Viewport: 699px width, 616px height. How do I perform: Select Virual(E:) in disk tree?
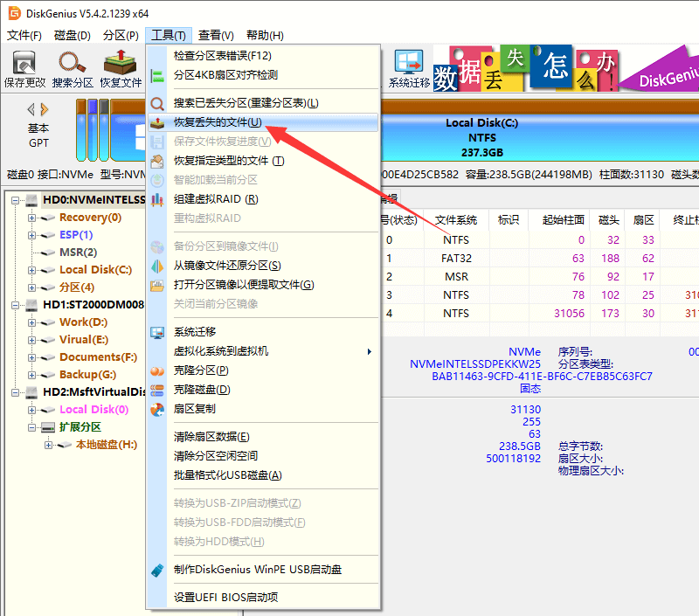[84, 340]
